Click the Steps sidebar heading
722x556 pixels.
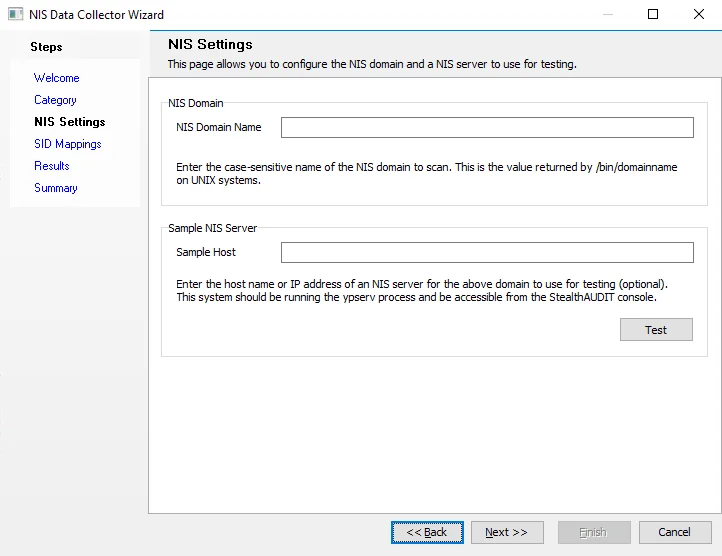point(46,47)
